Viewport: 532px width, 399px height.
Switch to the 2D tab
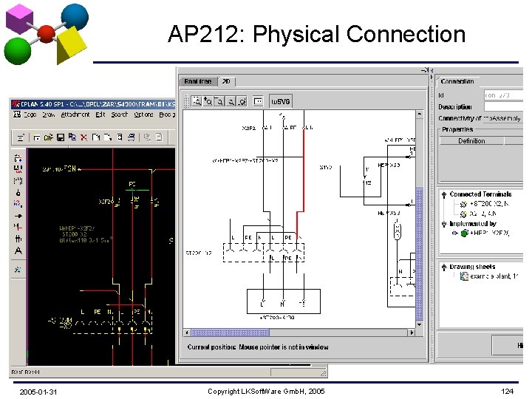(226, 81)
